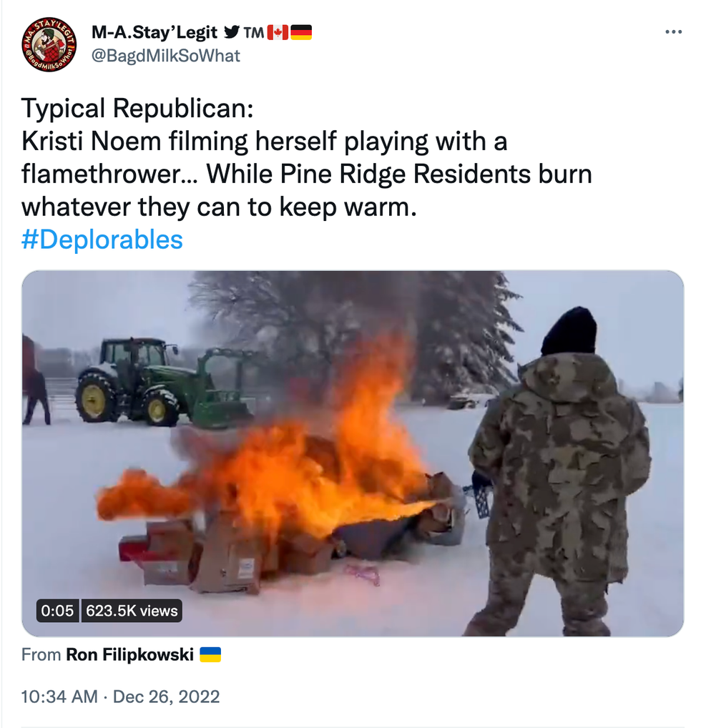The image size is (701, 728).
Task: Open the tweet timestamp 10:34 AM link
Action: tap(59, 697)
